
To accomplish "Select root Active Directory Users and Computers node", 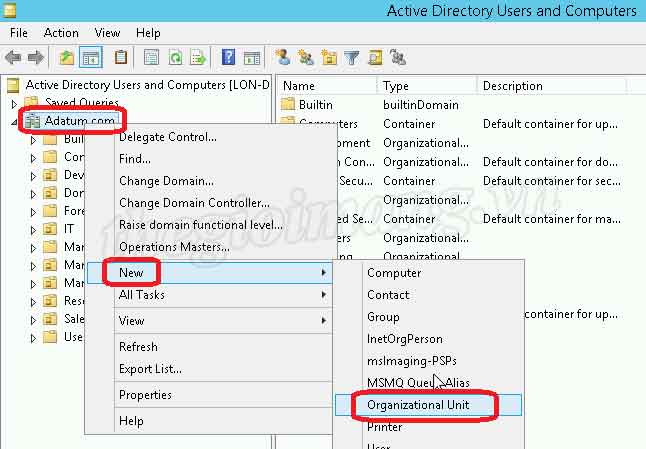I will [x=147, y=85].
